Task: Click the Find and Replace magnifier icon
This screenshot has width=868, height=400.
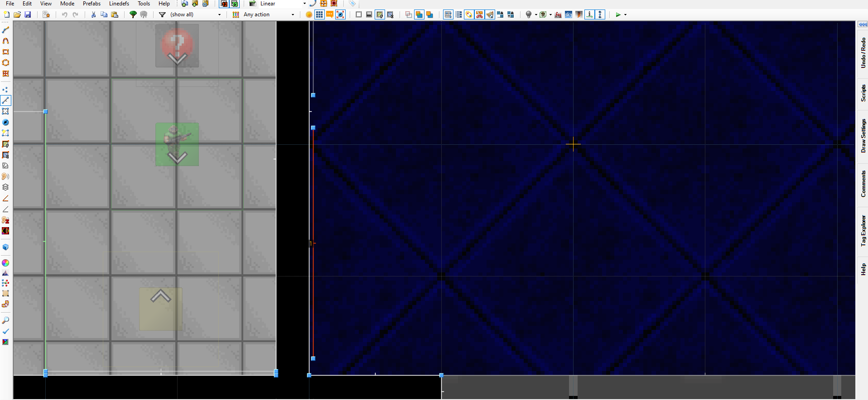Action: pos(5,320)
